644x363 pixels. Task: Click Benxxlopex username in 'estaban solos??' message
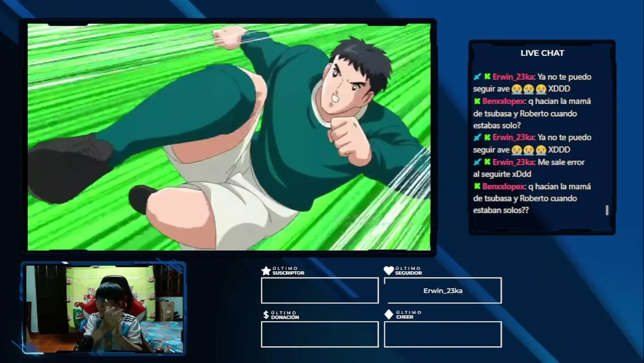click(503, 187)
